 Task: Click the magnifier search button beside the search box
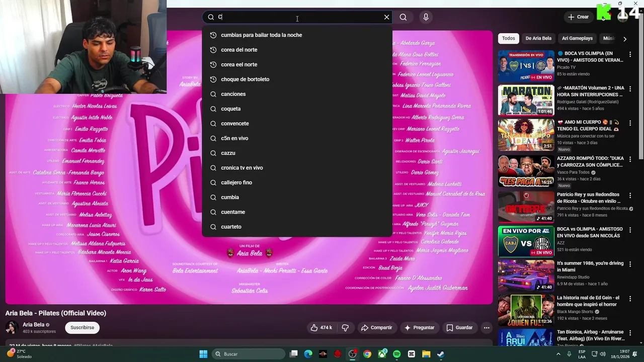(403, 17)
